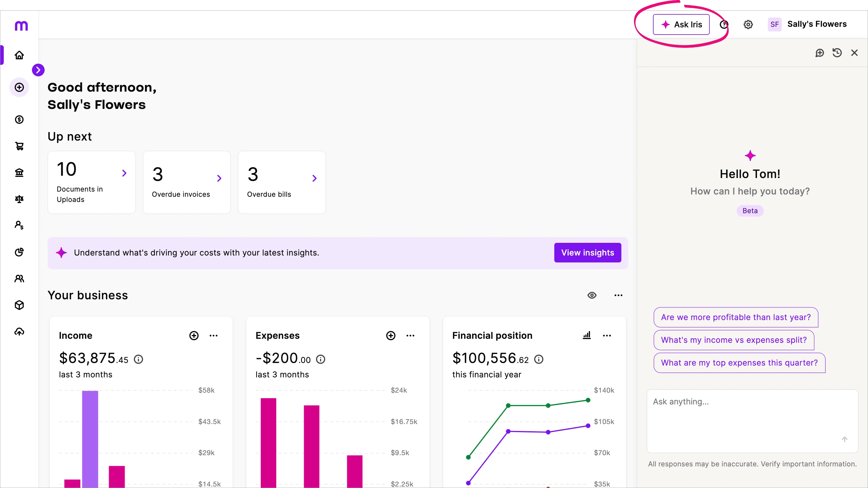Click the send arrow in Iris chat
The width and height of the screenshot is (868, 488).
(844, 439)
